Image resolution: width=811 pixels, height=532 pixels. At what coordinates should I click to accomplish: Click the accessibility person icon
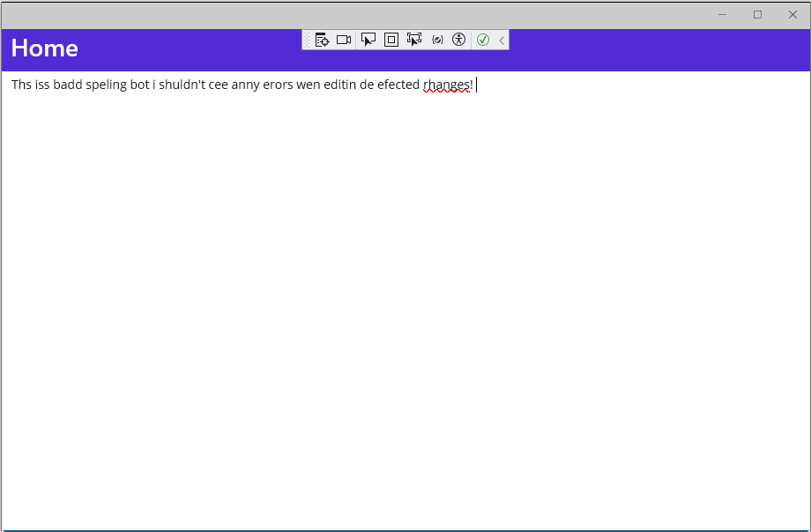(x=458, y=40)
